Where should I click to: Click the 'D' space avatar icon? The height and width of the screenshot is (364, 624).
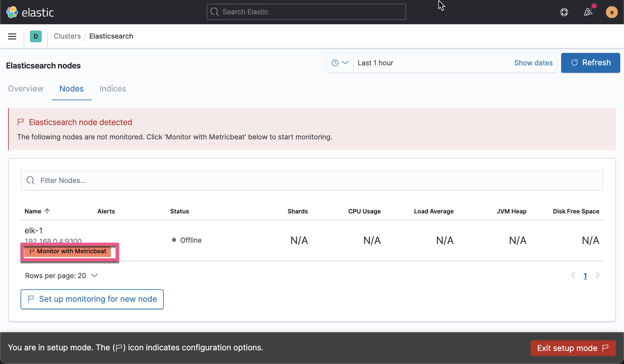click(x=36, y=36)
